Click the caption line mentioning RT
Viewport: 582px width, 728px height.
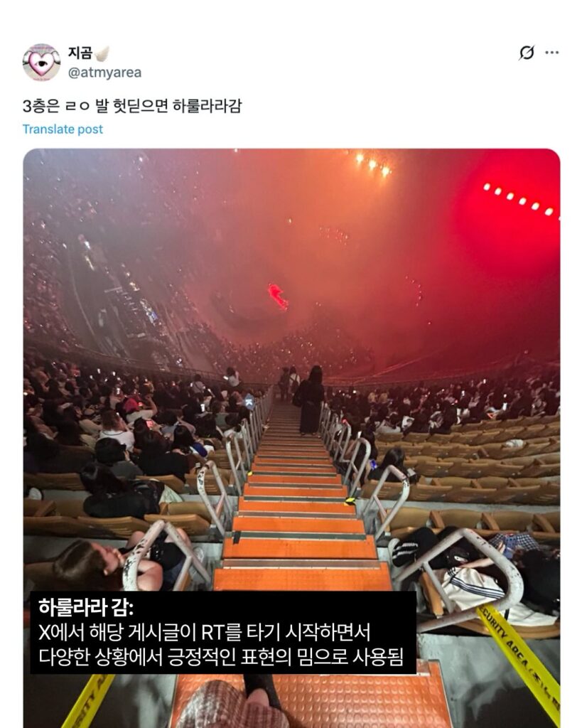pos(204,632)
